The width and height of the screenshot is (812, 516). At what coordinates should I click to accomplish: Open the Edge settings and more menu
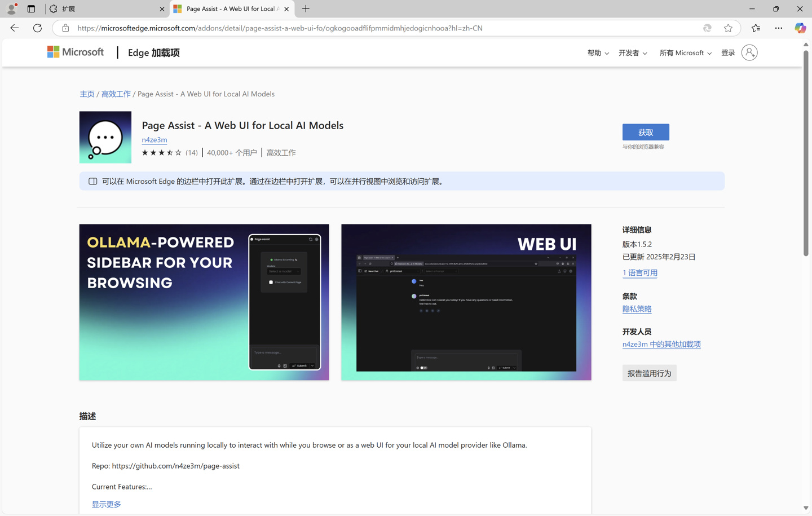coord(778,28)
